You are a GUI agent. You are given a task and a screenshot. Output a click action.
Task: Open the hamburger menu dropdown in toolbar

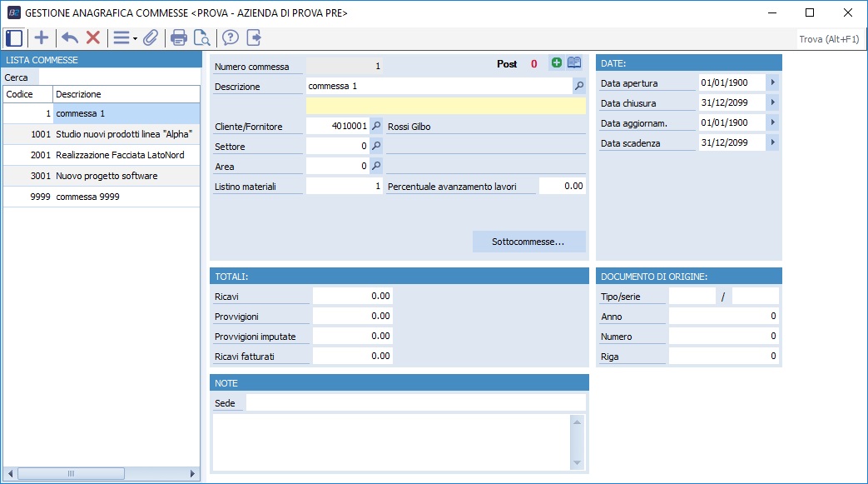click(124, 37)
